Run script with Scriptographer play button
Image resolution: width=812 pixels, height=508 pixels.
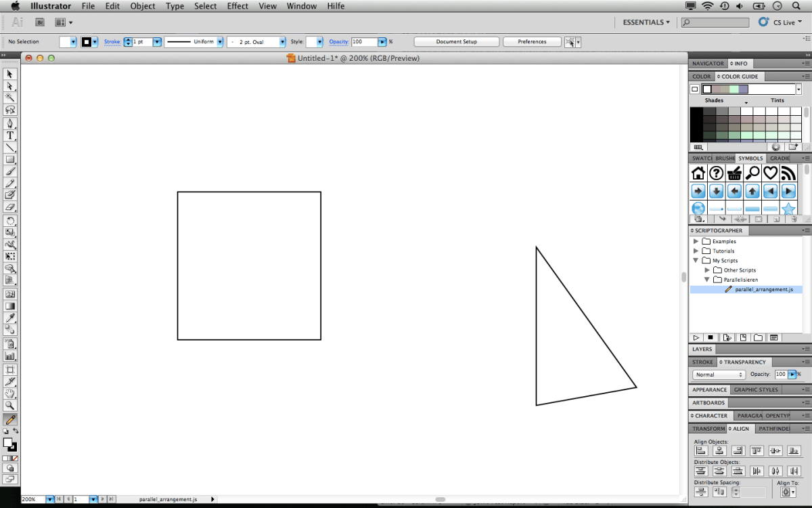696,337
